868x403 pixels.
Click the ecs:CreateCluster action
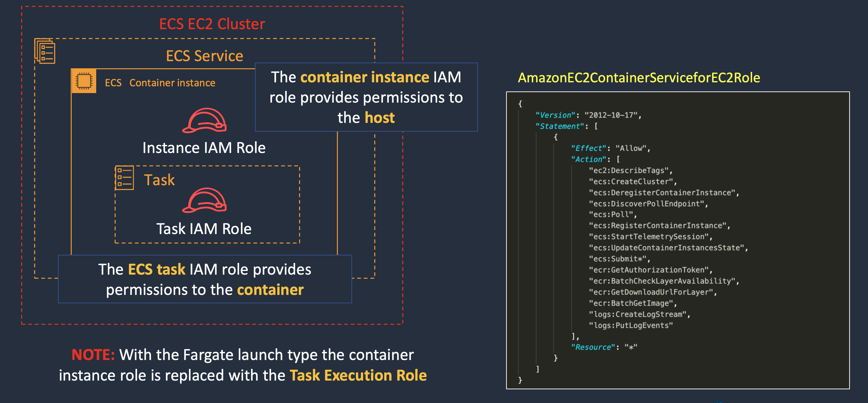click(633, 182)
